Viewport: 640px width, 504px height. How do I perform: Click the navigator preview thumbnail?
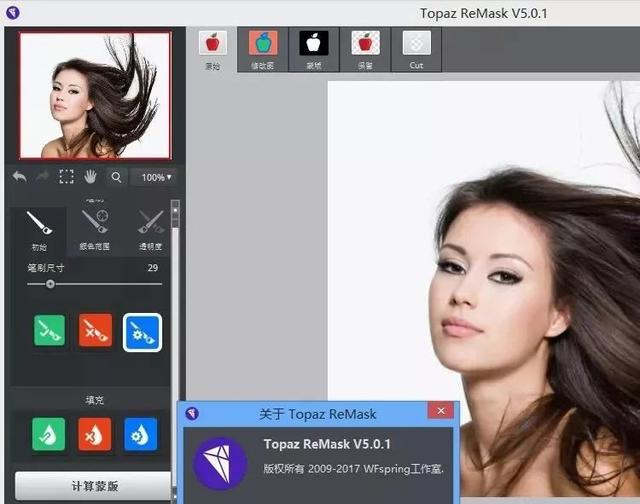click(x=95, y=95)
